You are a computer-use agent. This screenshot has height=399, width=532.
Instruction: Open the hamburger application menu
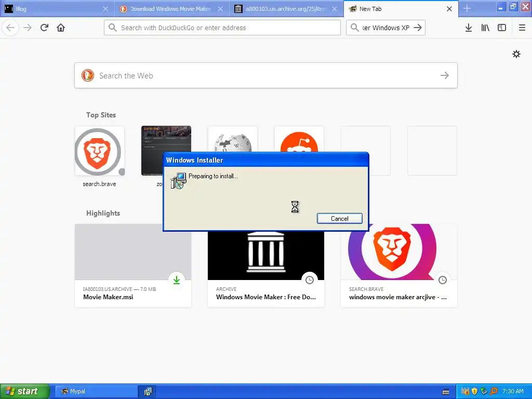522,28
